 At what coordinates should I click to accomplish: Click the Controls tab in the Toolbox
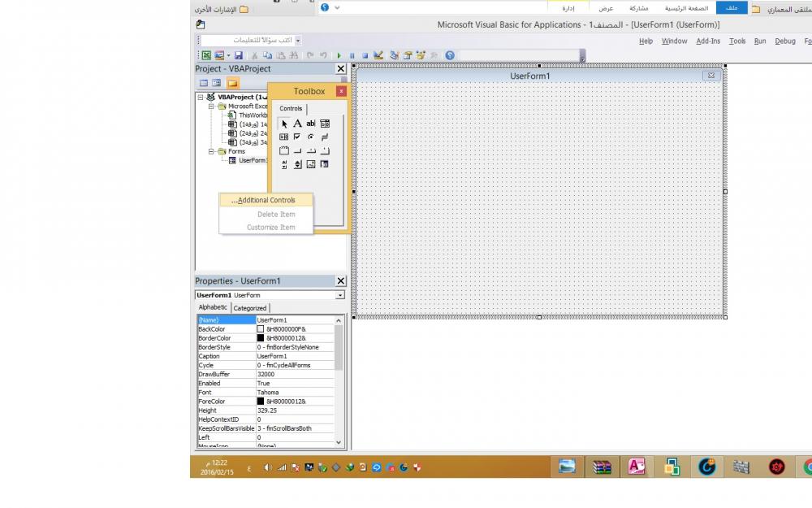291,108
